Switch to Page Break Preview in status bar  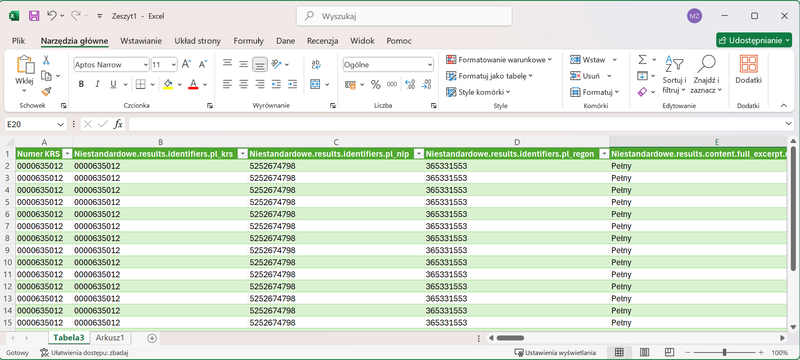tap(669, 352)
